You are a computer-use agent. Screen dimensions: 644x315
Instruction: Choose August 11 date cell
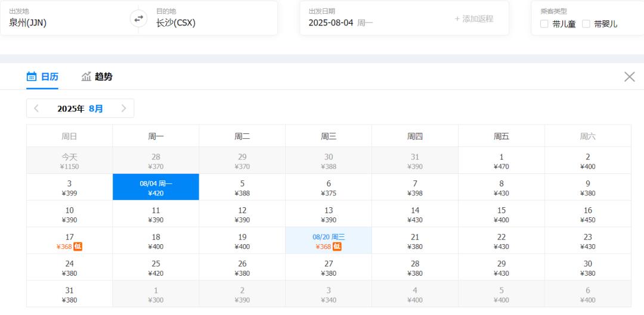click(156, 214)
